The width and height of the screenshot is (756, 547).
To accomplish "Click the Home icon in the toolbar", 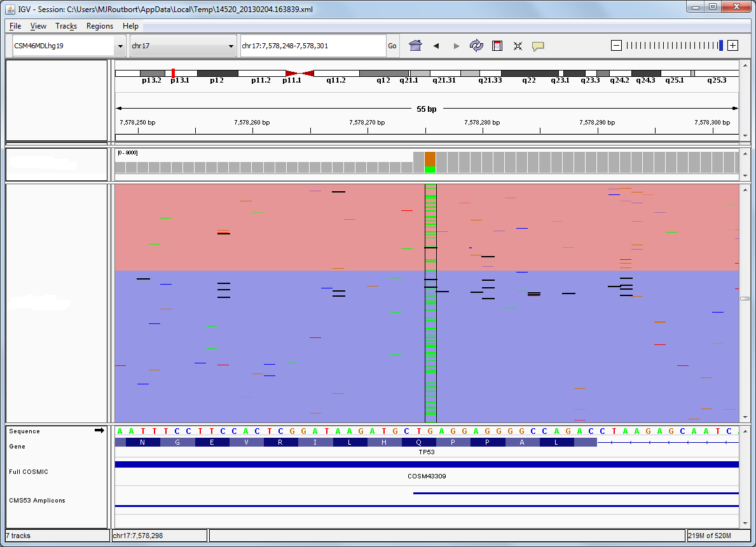I will coord(415,46).
